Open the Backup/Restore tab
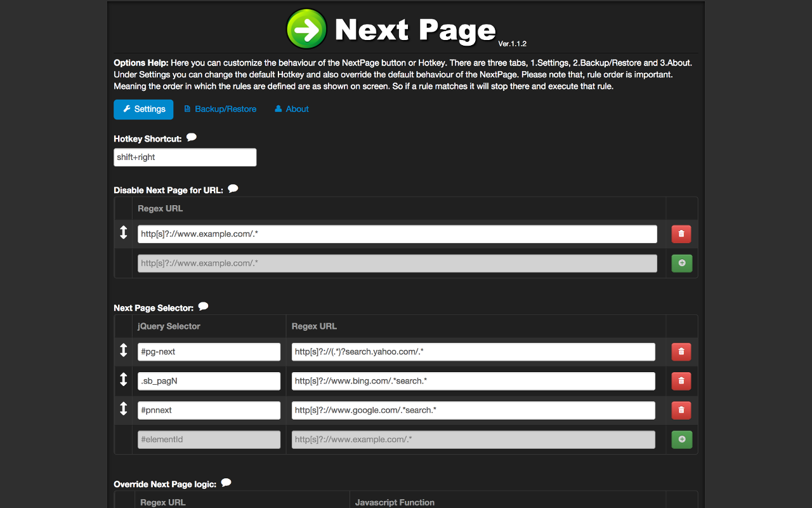812x508 pixels. tap(220, 109)
